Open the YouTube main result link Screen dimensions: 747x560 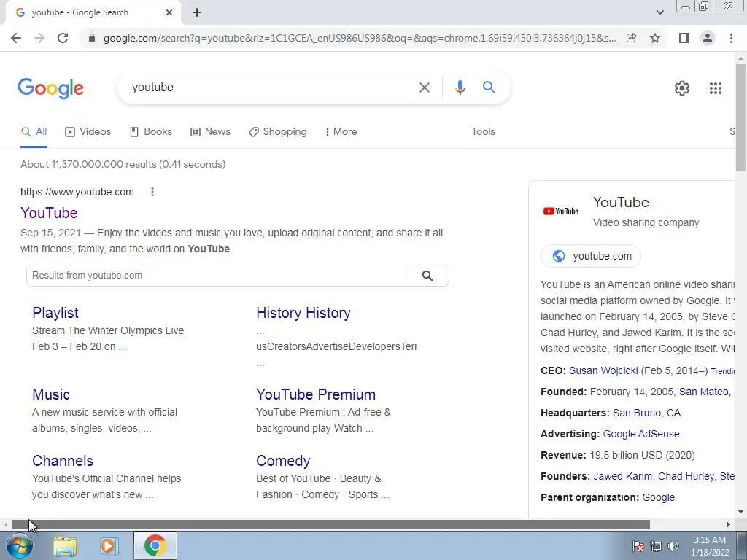click(49, 213)
